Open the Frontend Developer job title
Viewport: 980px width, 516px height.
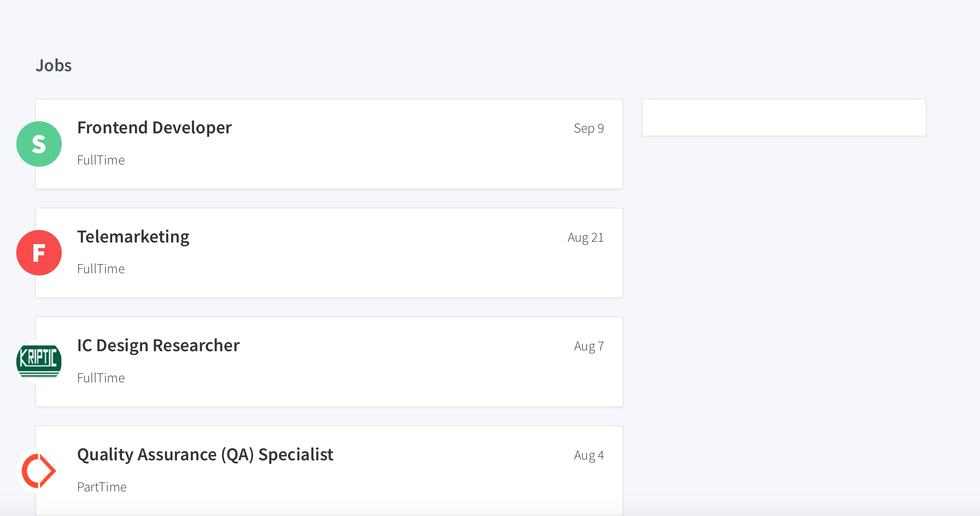(x=154, y=128)
